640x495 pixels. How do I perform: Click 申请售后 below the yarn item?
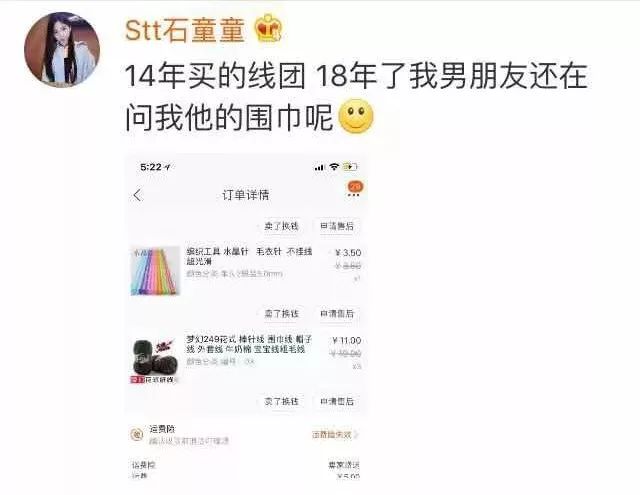click(337, 401)
